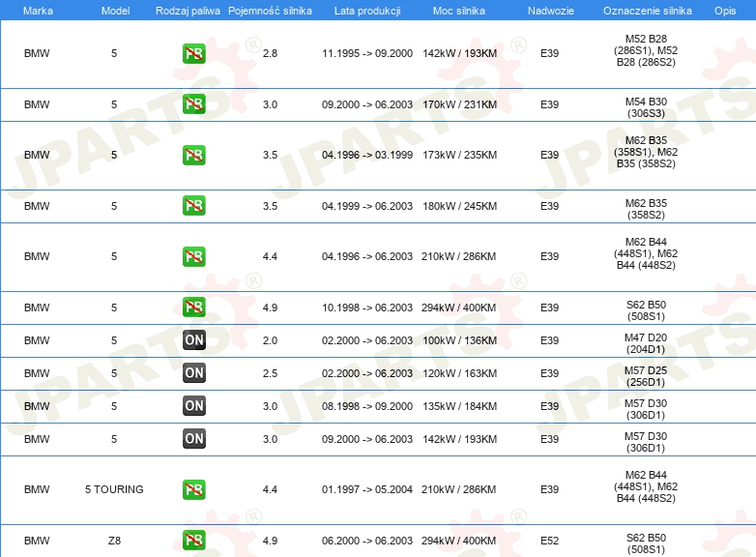756x557 pixels.
Task: Click the petrol icon for the S62 B50 E39 row
Action: 193,308
